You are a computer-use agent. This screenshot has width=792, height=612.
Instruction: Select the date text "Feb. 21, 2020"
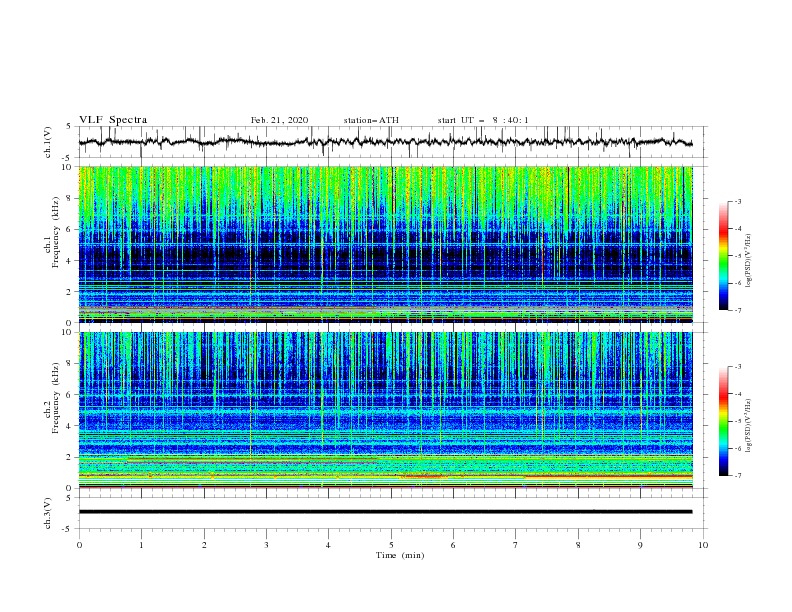click(x=279, y=120)
